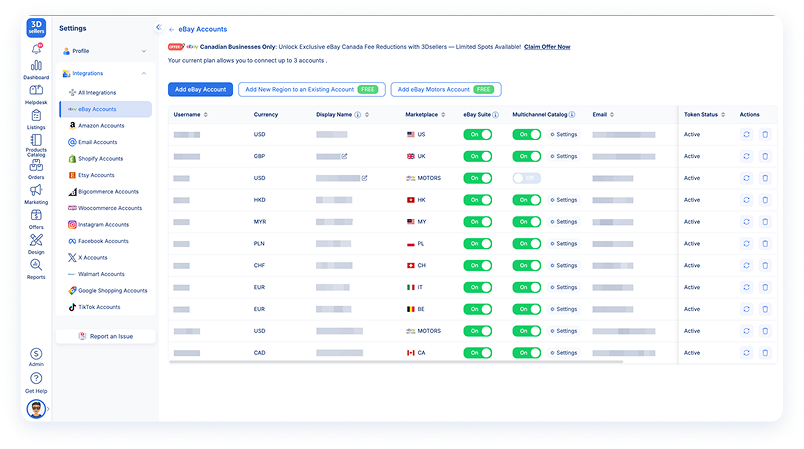Toggle eBay Suite for UK row
Screen dimensions: 804x449
click(x=477, y=156)
